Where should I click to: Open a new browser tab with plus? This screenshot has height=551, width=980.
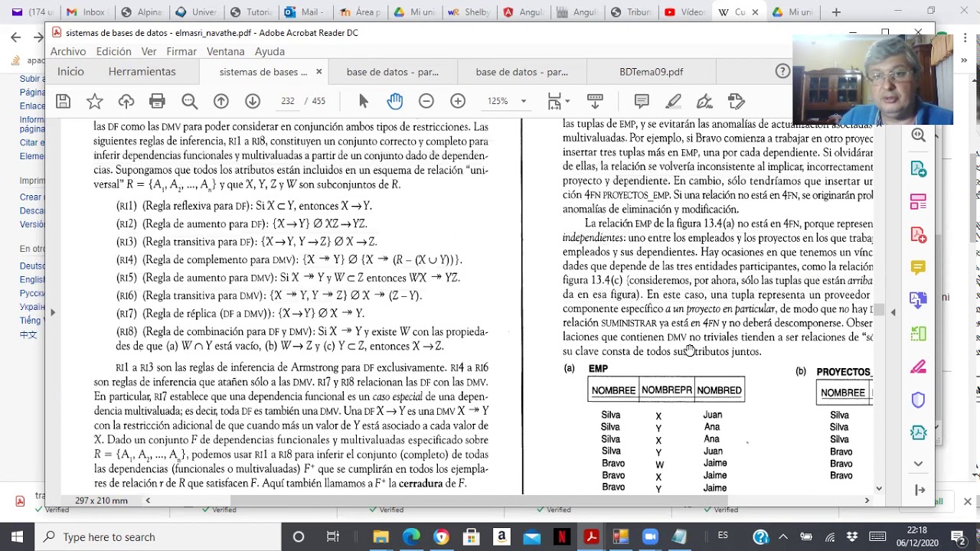pyautogui.click(x=836, y=12)
